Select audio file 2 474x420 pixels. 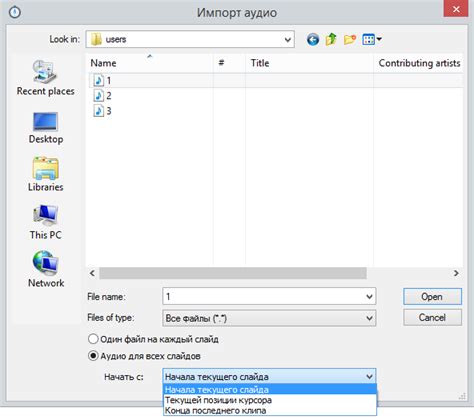[x=103, y=96]
